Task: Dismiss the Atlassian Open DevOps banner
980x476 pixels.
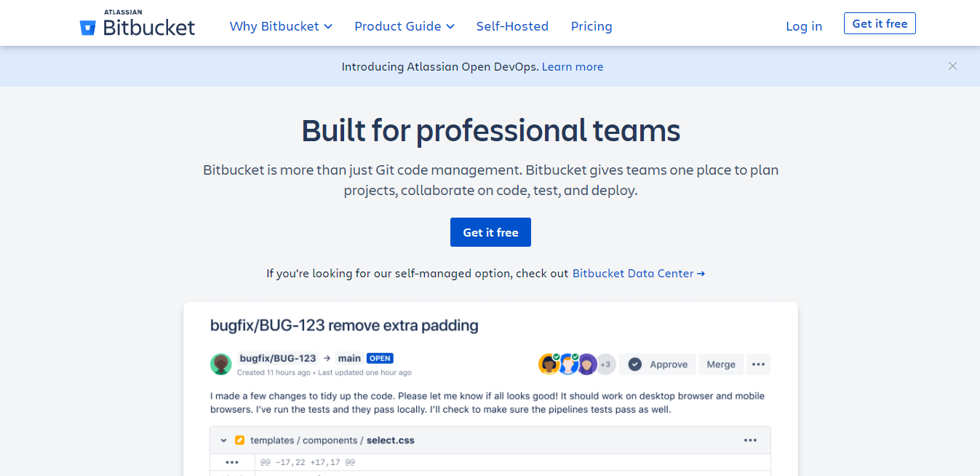Action: point(952,66)
